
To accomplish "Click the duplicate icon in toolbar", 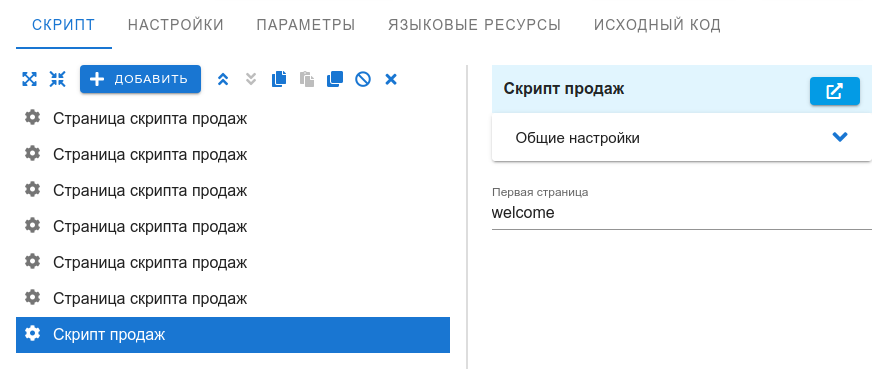I will [x=335, y=79].
